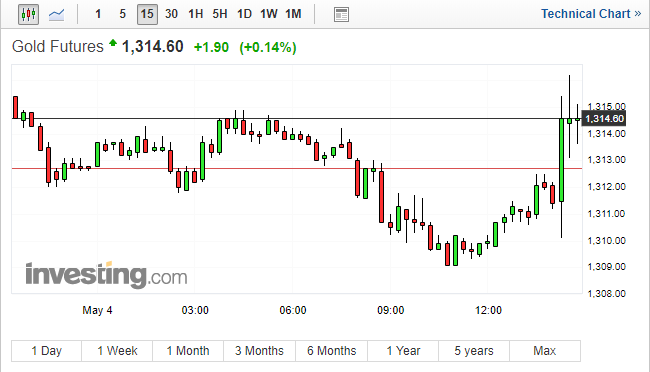Screen dimensions: 650x372
Task: Click the Gold Futures title text
Action: (58, 46)
